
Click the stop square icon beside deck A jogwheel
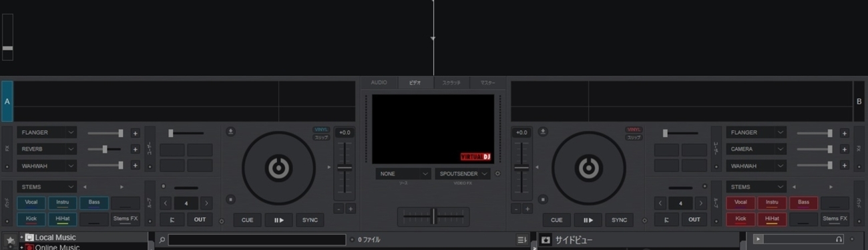(x=230, y=199)
